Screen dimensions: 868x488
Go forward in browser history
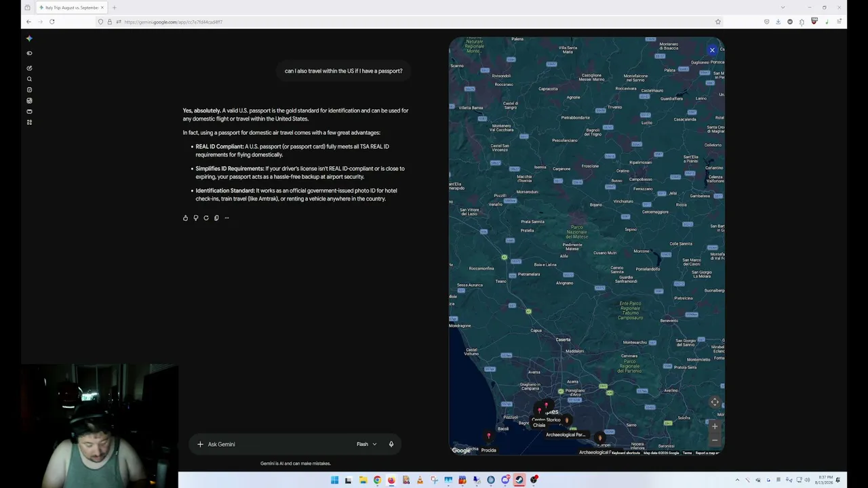click(x=40, y=22)
